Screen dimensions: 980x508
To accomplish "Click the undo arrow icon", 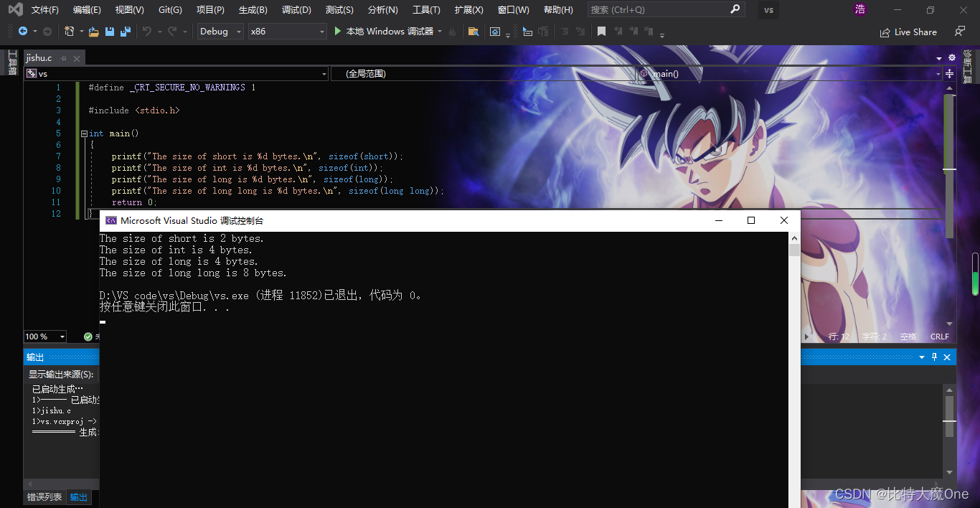I will pyautogui.click(x=147, y=32).
